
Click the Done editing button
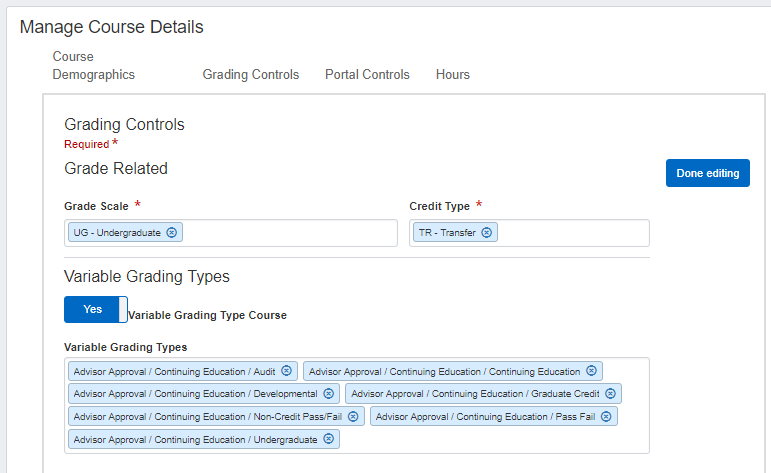click(x=707, y=173)
